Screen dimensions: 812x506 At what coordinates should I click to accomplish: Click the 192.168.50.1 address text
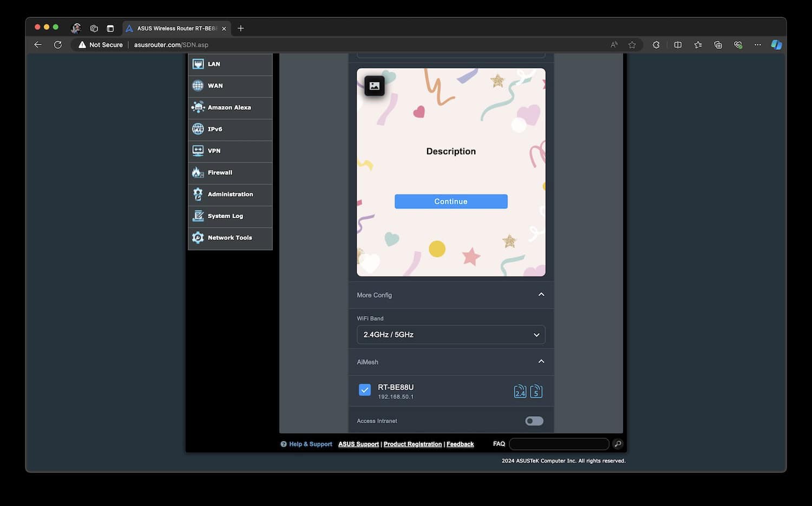pyautogui.click(x=396, y=397)
